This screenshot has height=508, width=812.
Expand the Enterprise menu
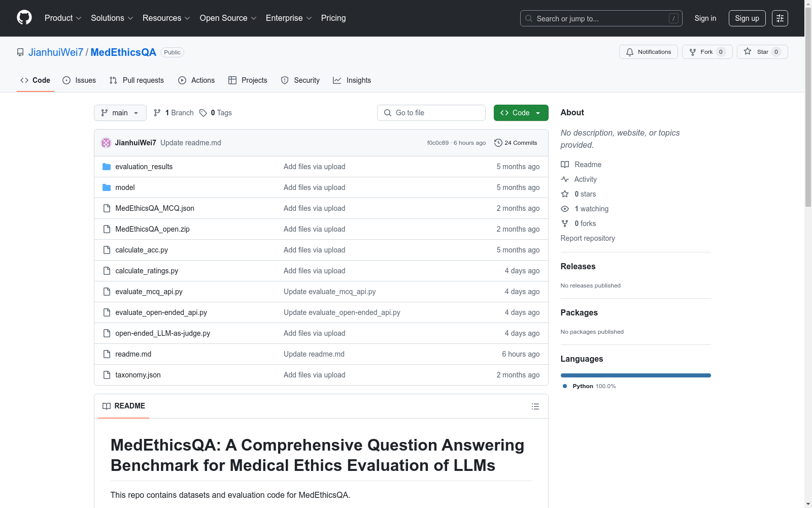click(289, 18)
